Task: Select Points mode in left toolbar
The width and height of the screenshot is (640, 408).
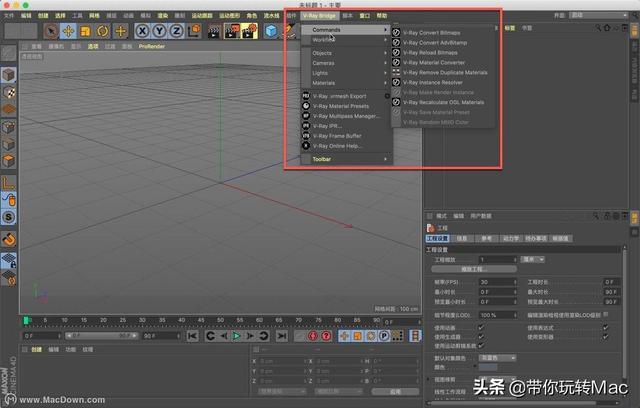Action: (x=9, y=127)
